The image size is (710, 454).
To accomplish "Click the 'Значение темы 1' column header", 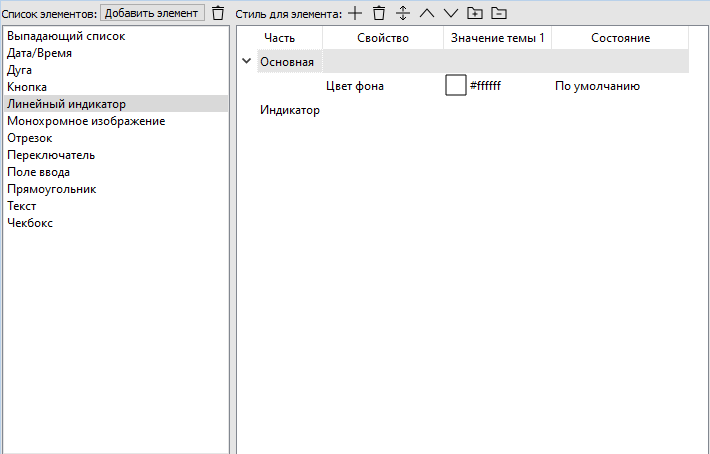I will (497, 38).
